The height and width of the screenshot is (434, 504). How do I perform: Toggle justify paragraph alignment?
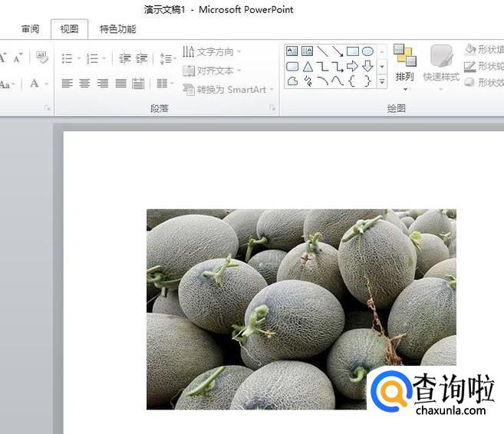[120, 83]
